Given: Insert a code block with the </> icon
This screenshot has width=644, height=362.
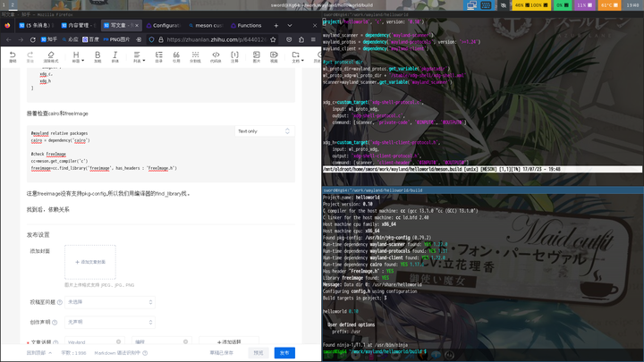Looking at the screenshot, I should (x=216, y=56).
